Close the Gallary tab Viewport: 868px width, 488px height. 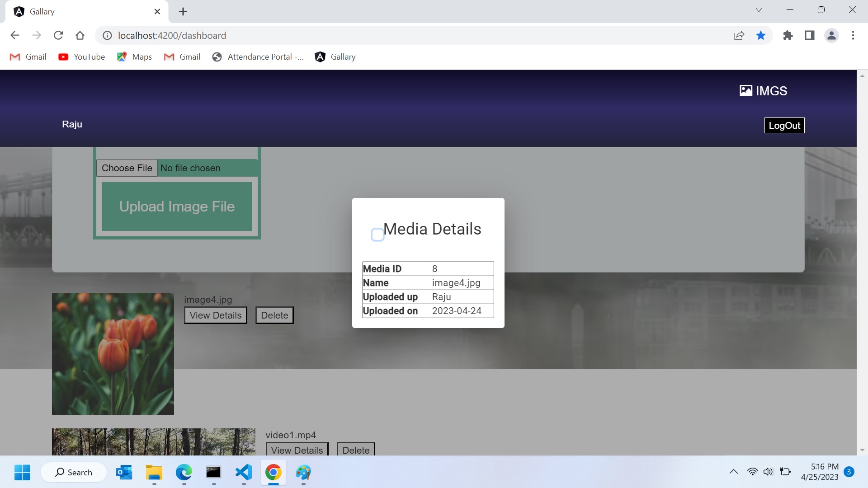[x=157, y=12]
